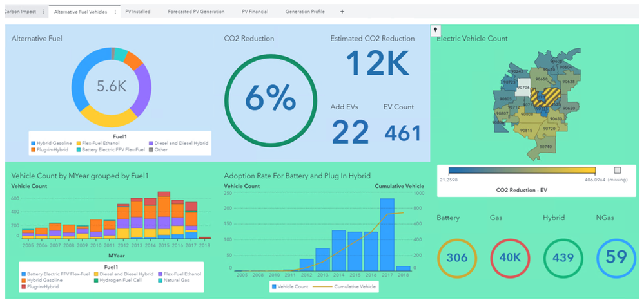Select the 2017 bar in Adoption Rate chart
This screenshot has height=307, width=644.
pyautogui.click(x=387, y=234)
